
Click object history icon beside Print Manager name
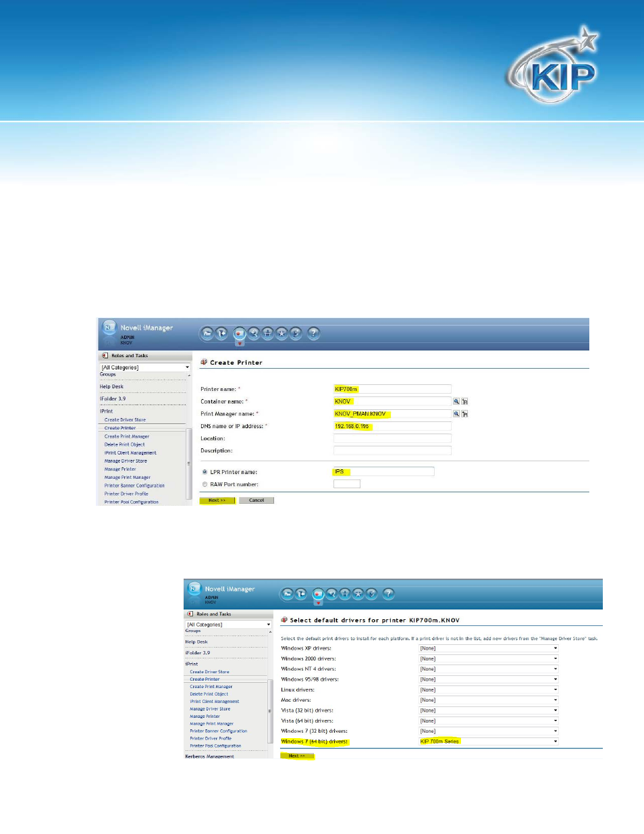point(464,414)
